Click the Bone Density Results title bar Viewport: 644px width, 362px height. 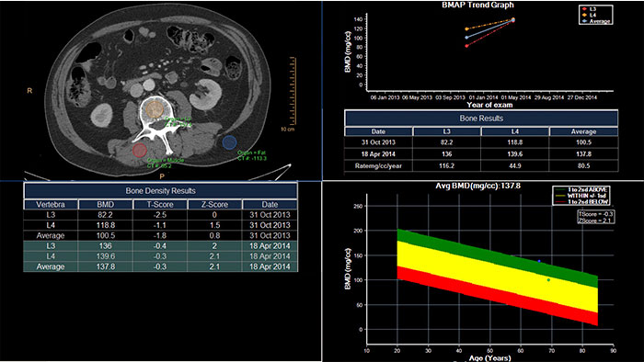[x=161, y=190]
